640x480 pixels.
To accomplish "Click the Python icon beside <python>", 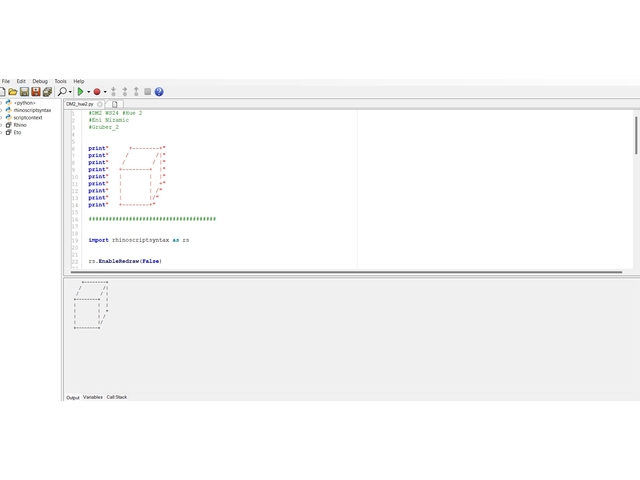I will [x=8, y=103].
